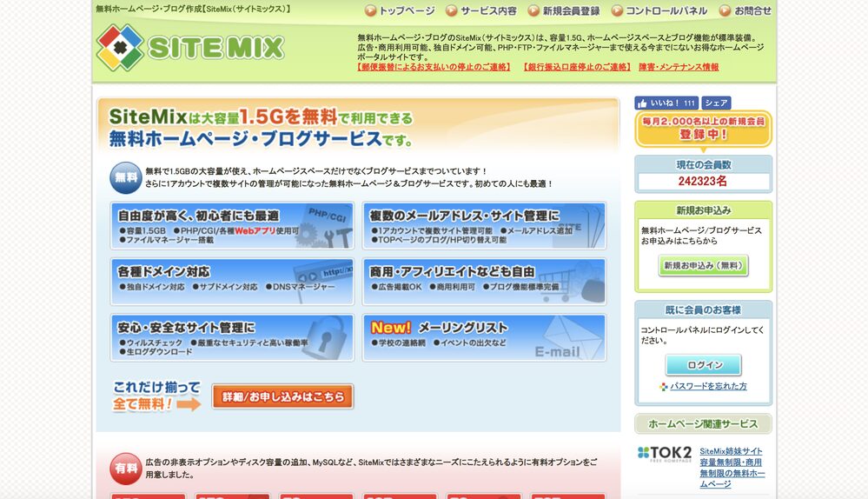Click the これだけ揃って全て無料！ arrow graphic
This screenshot has height=499, width=868.
tap(156, 396)
